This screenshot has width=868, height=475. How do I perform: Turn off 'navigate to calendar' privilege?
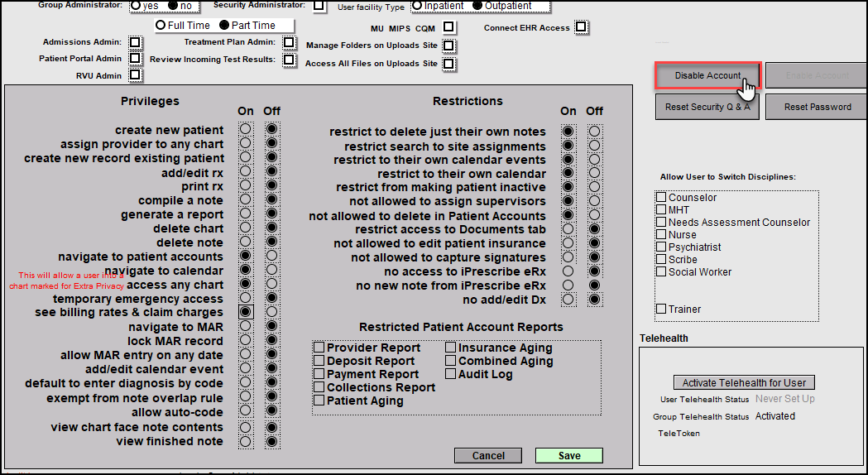click(x=271, y=271)
